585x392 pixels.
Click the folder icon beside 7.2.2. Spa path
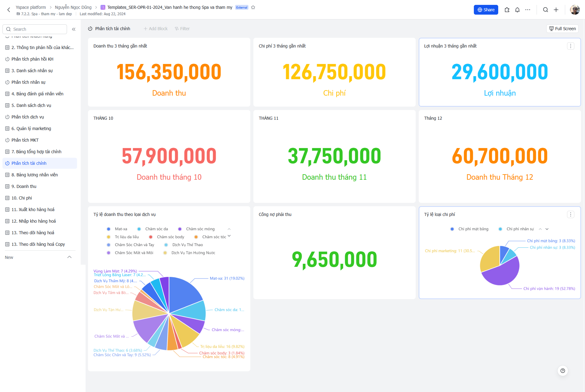click(x=18, y=14)
